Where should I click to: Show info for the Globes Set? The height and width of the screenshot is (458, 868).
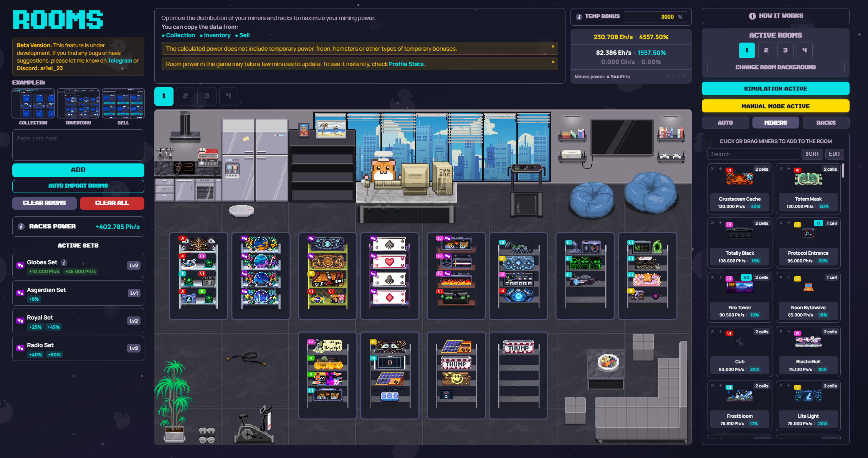coord(64,263)
